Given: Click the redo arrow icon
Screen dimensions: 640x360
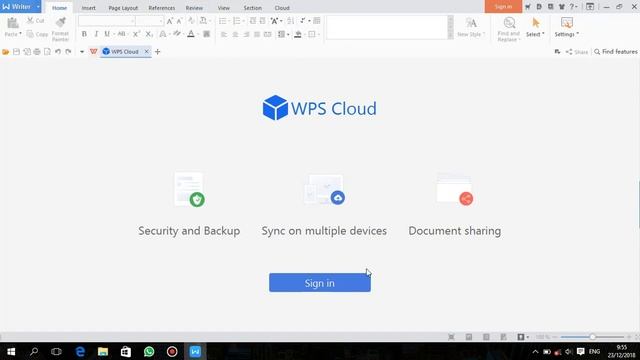Looking at the screenshot, I should coord(68,52).
